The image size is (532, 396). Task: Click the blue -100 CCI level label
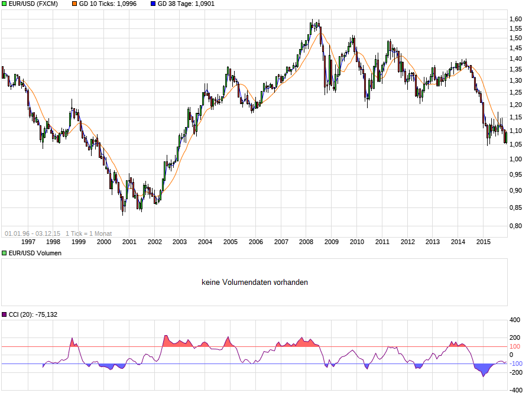pos(515,363)
